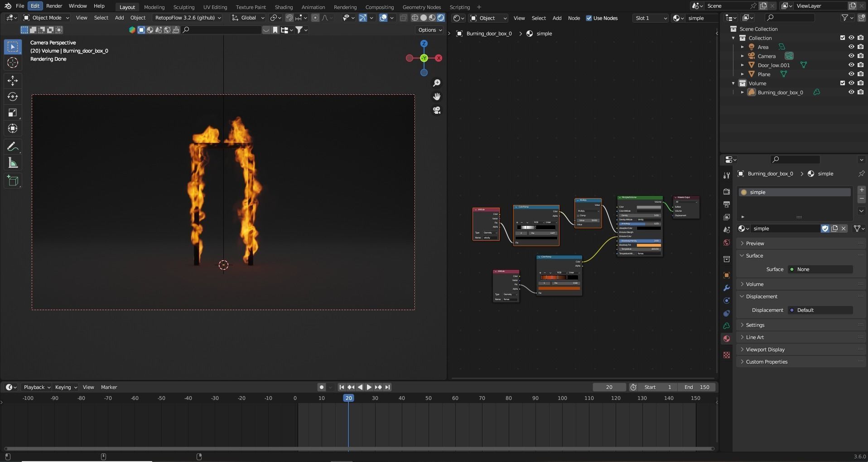Open the Window menu
Image resolution: width=868 pixels, height=462 pixels.
click(x=77, y=6)
